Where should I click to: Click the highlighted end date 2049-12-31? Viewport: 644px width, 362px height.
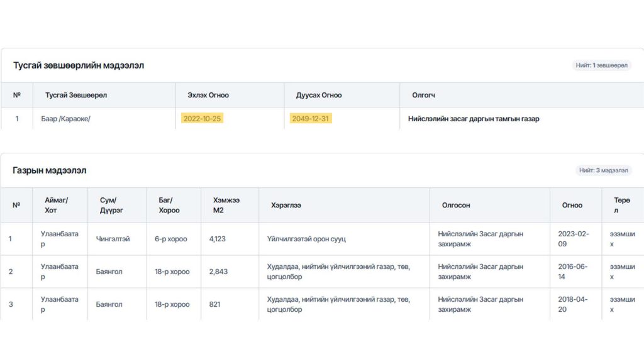pyautogui.click(x=311, y=119)
